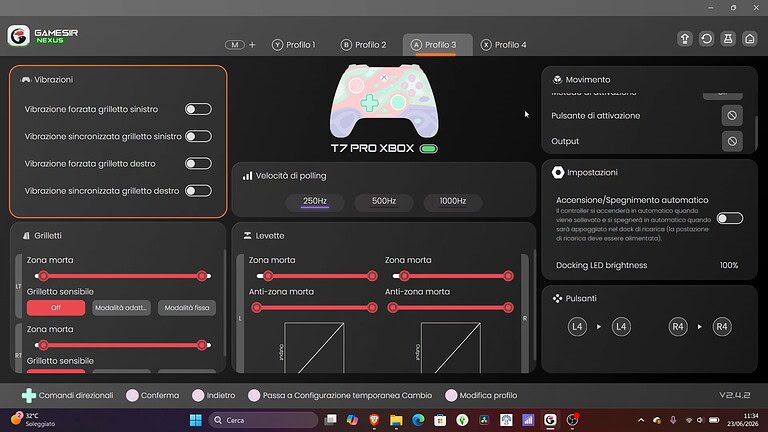The image size is (768, 432).
Task: Click the T7 Pro Xbox controller image
Action: pos(384,100)
